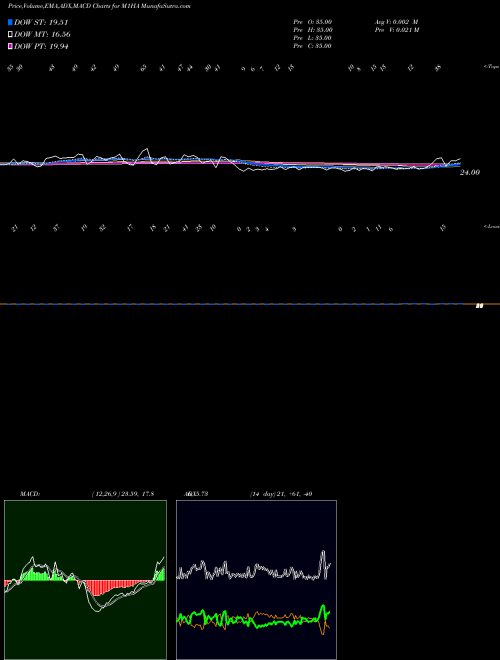500x660 pixels.
Task: Select the 'Pre O: 33.00' open value
Action: click(313, 22)
